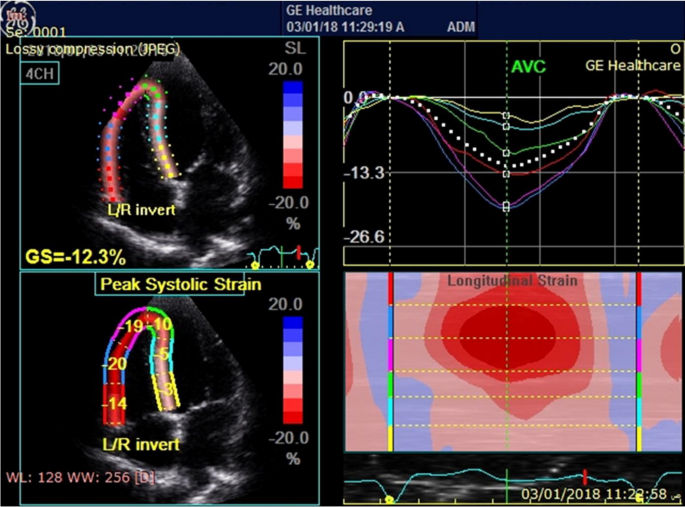This screenshot has height=507, width=685.
Task: Click the red marker on the bottom ECG strip
Action: pos(583,476)
